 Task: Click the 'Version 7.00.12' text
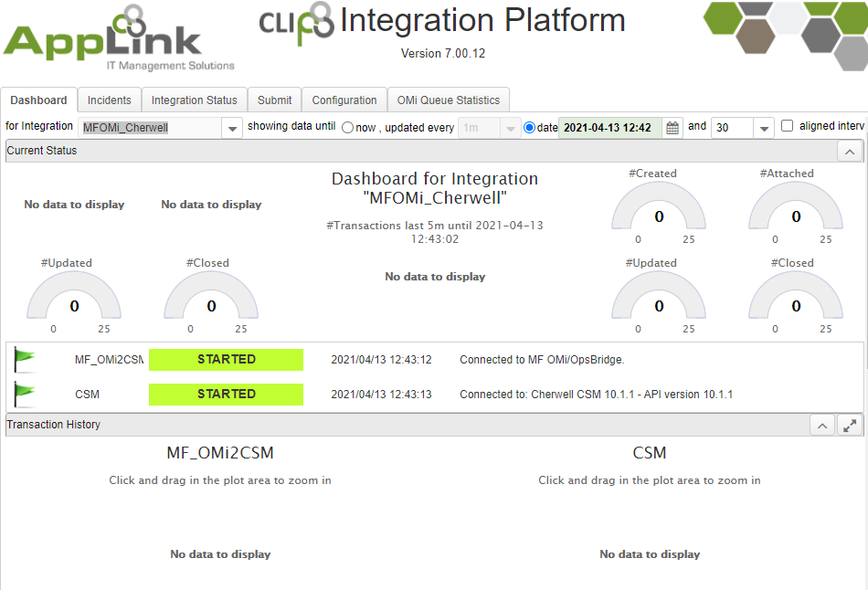pos(443,54)
